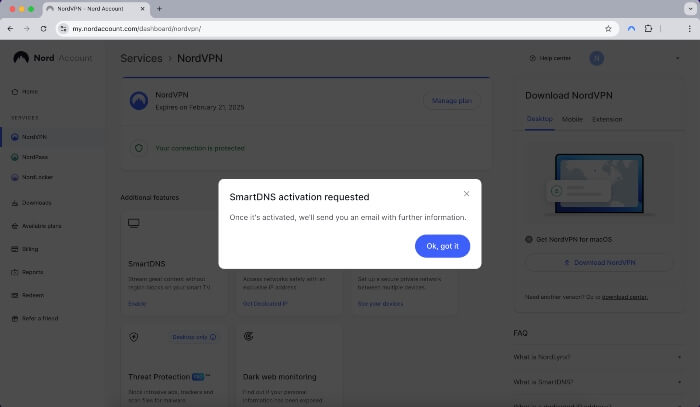Click the Home icon in sidebar
The height and width of the screenshot is (407, 700).
point(15,91)
